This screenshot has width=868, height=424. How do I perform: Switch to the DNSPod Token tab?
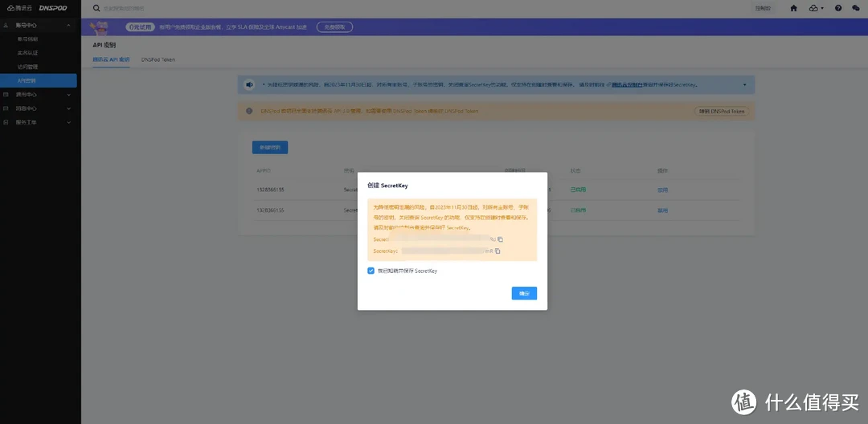click(158, 59)
